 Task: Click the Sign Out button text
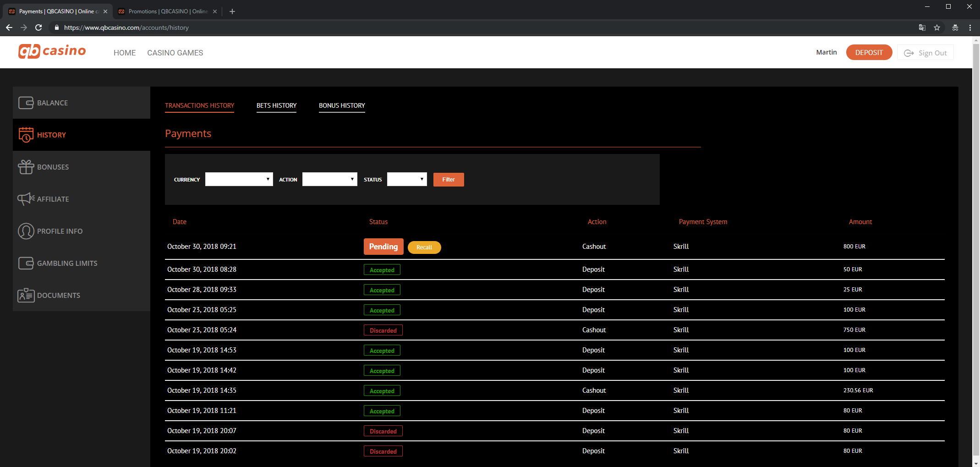[932, 53]
